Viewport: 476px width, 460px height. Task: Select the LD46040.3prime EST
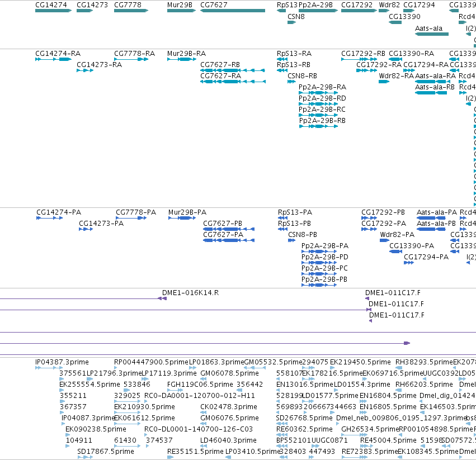coord(204,445)
